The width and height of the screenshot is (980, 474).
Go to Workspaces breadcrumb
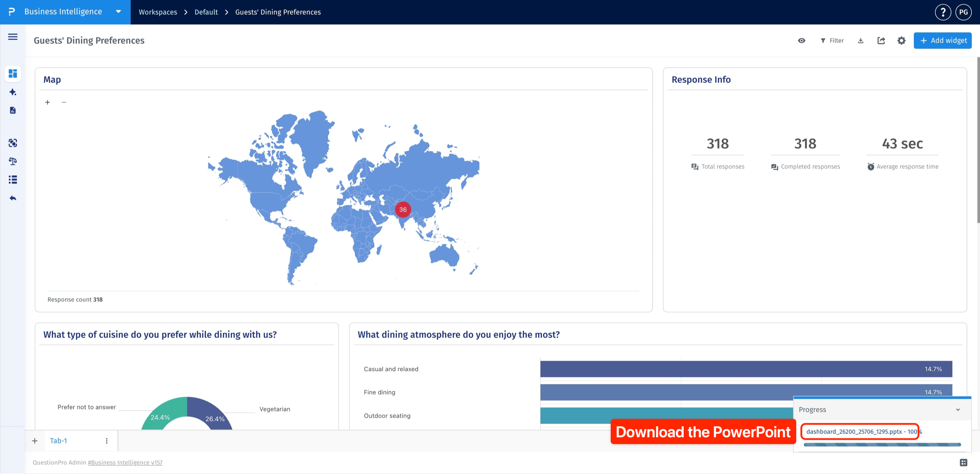coord(158,12)
